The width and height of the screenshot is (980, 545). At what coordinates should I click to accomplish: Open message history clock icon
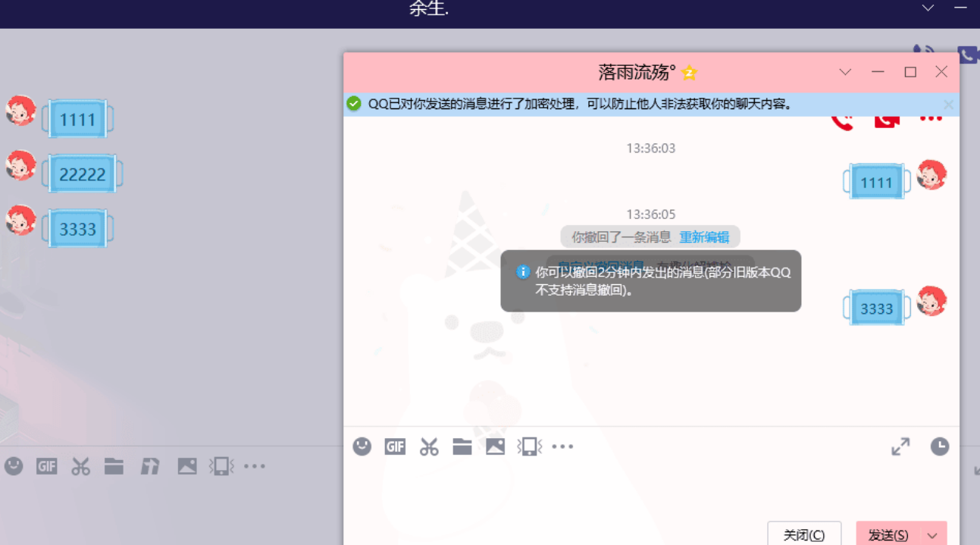coord(939,447)
